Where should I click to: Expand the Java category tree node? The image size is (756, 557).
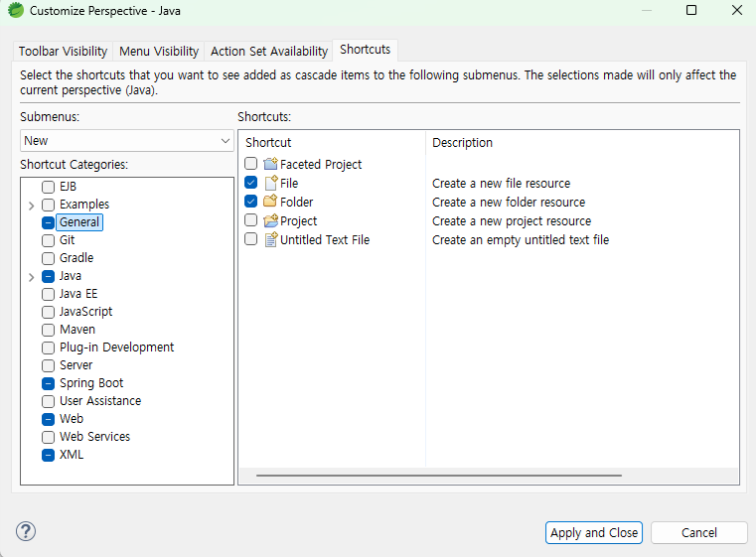point(32,277)
